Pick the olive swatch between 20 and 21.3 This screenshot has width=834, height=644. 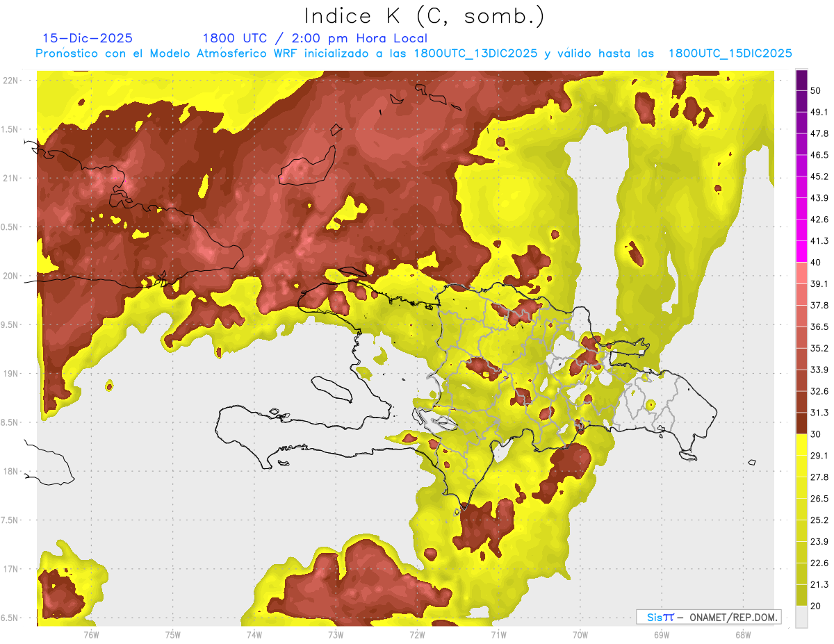[x=801, y=595]
